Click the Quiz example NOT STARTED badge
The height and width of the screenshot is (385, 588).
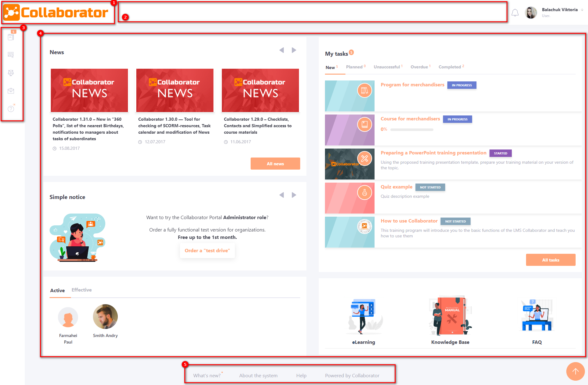pyautogui.click(x=430, y=187)
